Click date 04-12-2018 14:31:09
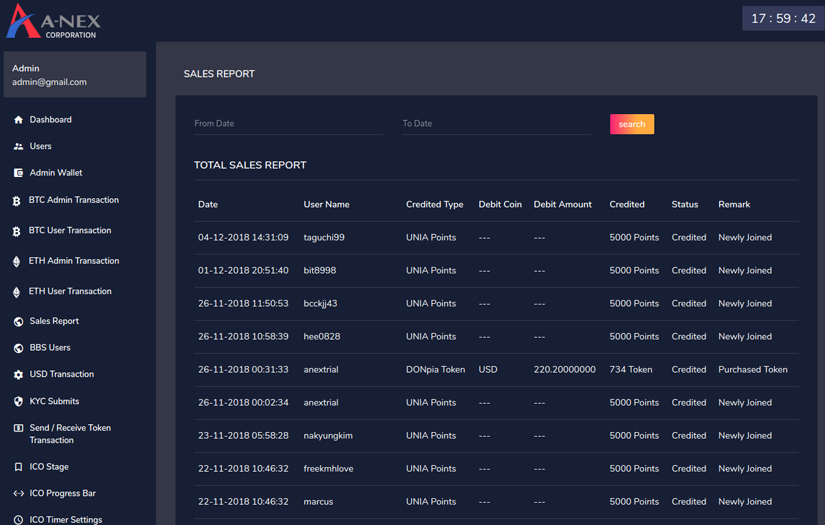825x525 pixels. point(243,238)
